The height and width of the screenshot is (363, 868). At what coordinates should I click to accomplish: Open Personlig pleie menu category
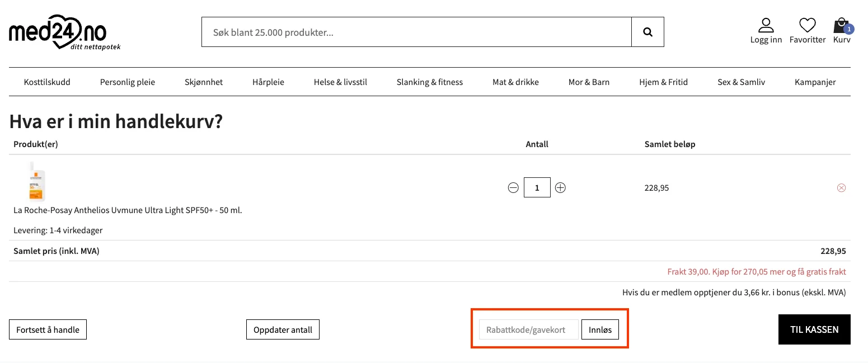click(128, 82)
